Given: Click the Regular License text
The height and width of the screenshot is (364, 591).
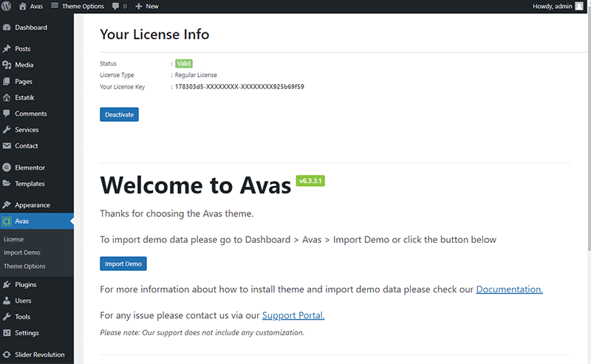Looking at the screenshot, I should click(196, 75).
